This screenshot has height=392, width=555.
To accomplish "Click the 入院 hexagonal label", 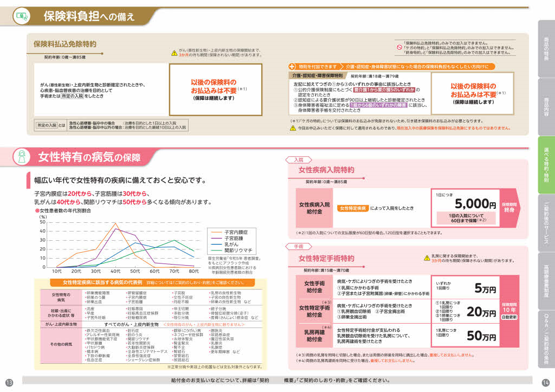I will pos(299,160).
